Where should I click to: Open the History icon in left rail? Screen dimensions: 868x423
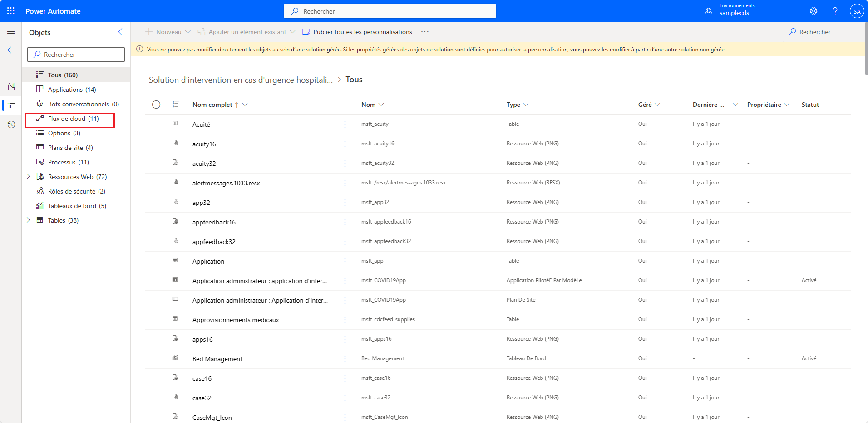(11, 124)
